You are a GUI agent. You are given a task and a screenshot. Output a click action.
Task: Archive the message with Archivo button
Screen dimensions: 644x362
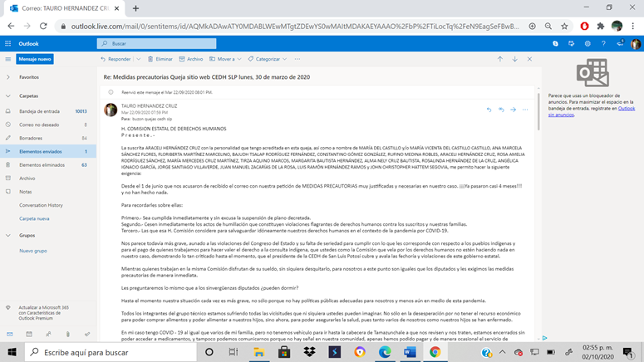191,59
